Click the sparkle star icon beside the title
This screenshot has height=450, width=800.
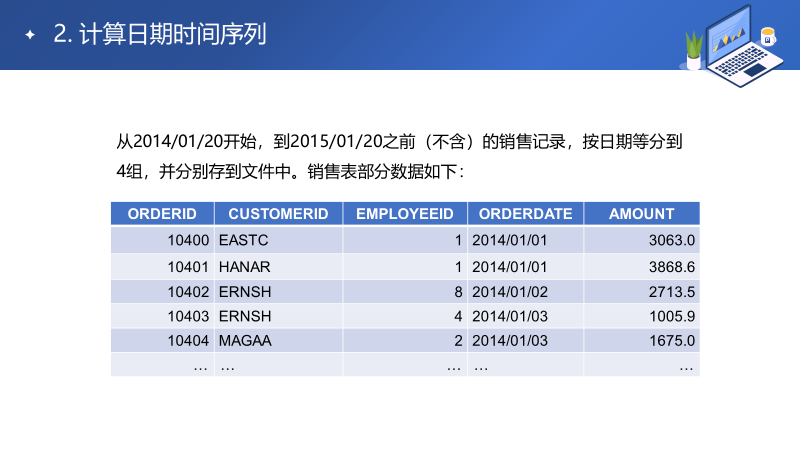click(x=30, y=35)
